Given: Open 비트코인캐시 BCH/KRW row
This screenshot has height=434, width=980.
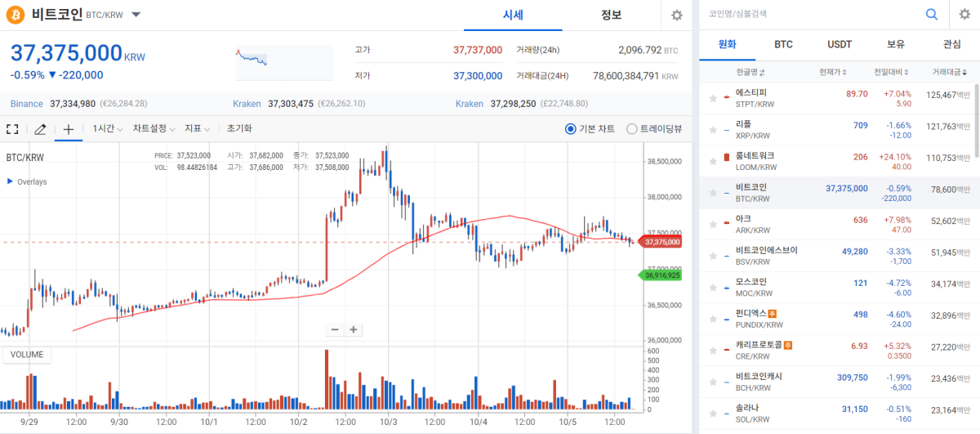Looking at the screenshot, I should [x=836, y=382].
